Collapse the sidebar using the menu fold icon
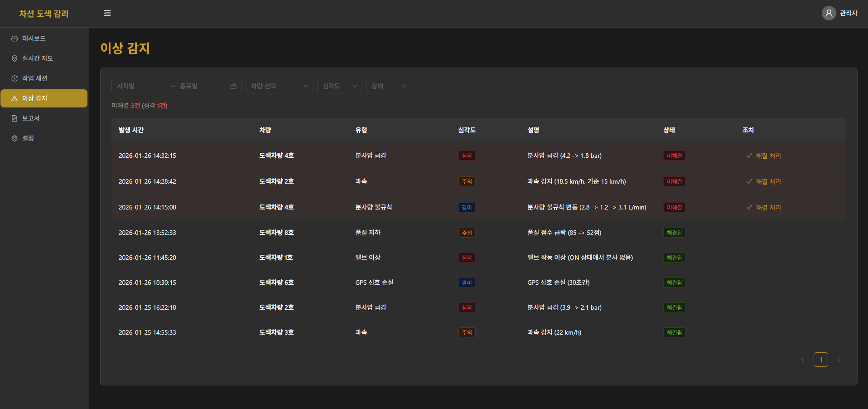The width and height of the screenshot is (868, 409). [x=107, y=14]
